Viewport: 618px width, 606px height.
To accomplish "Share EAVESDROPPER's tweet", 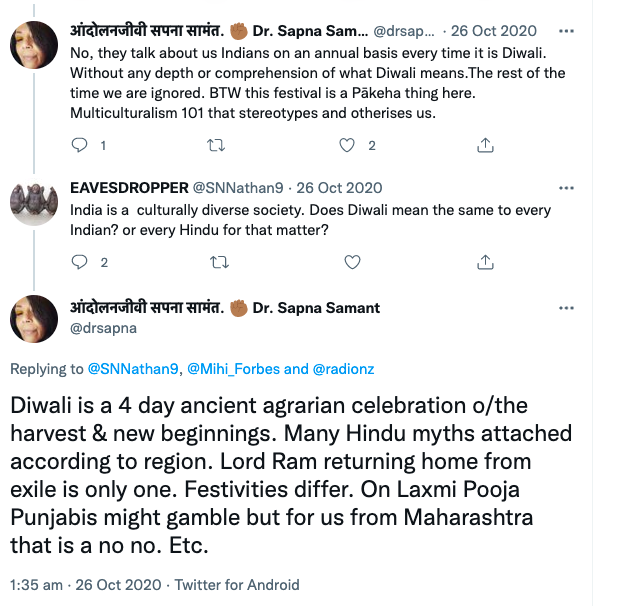I will pyautogui.click(x=485, y=262).
